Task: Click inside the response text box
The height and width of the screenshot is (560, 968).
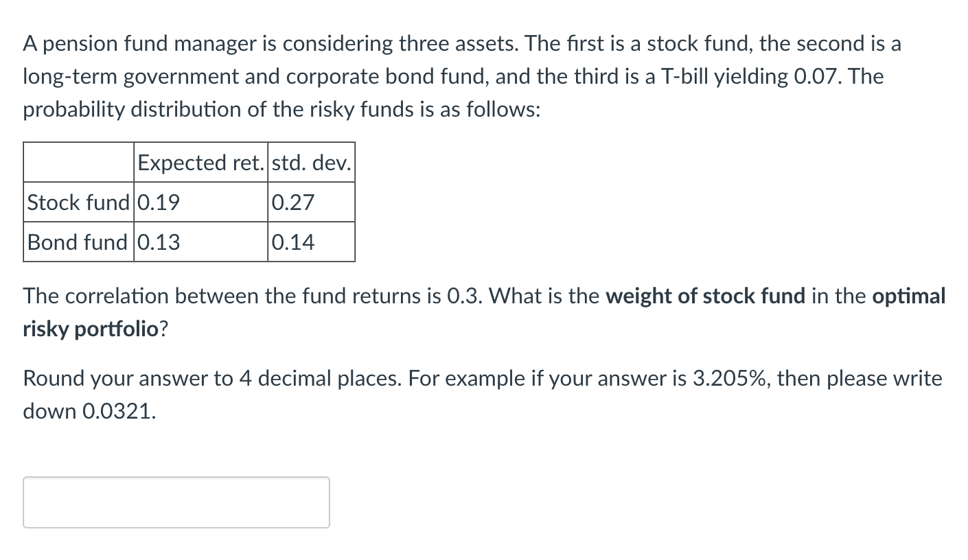Action: [x=176, y=502]
